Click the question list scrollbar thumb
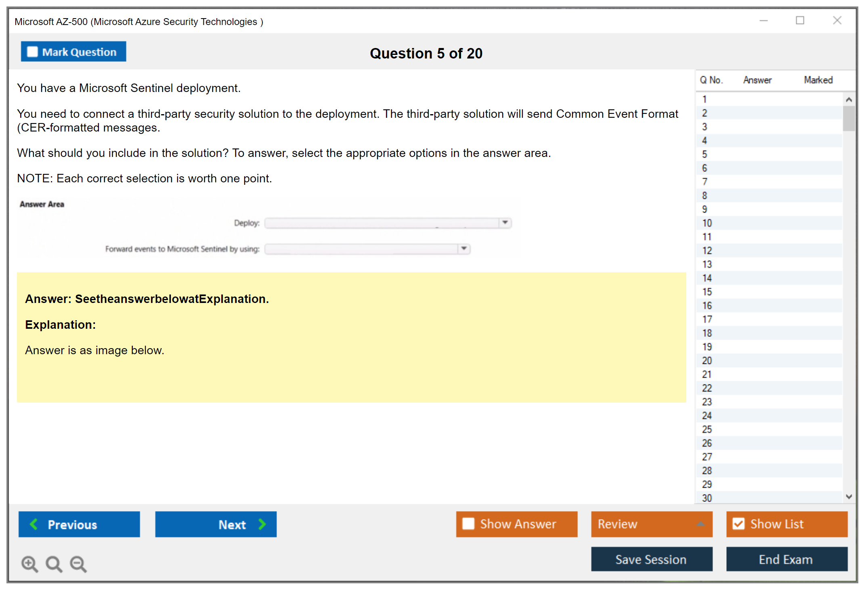 pyautogui.click(x=849, y=118)
